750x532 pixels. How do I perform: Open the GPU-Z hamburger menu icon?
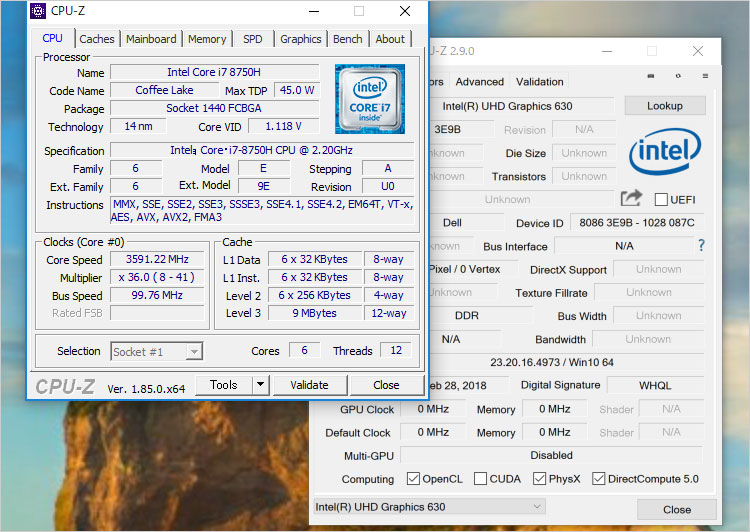pyautogui.click(x=705, y=76)
